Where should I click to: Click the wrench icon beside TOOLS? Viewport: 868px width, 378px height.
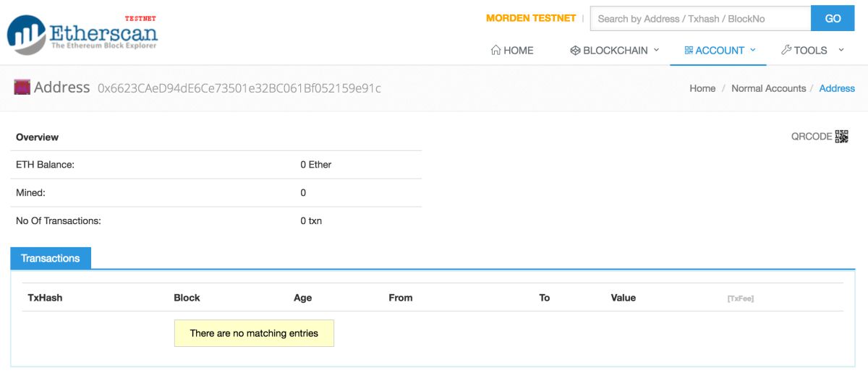786,50
